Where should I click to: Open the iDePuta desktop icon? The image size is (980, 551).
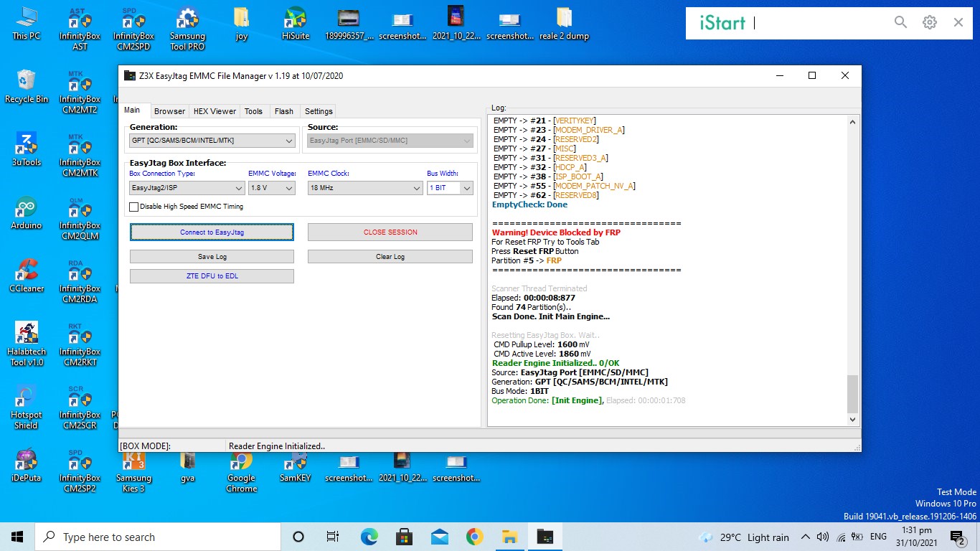tap(27, 466)
